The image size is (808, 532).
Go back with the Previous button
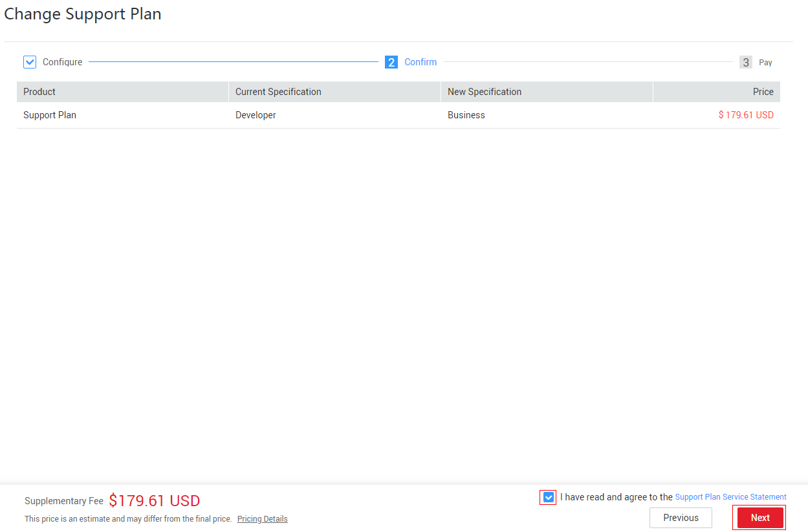[681, 518]
